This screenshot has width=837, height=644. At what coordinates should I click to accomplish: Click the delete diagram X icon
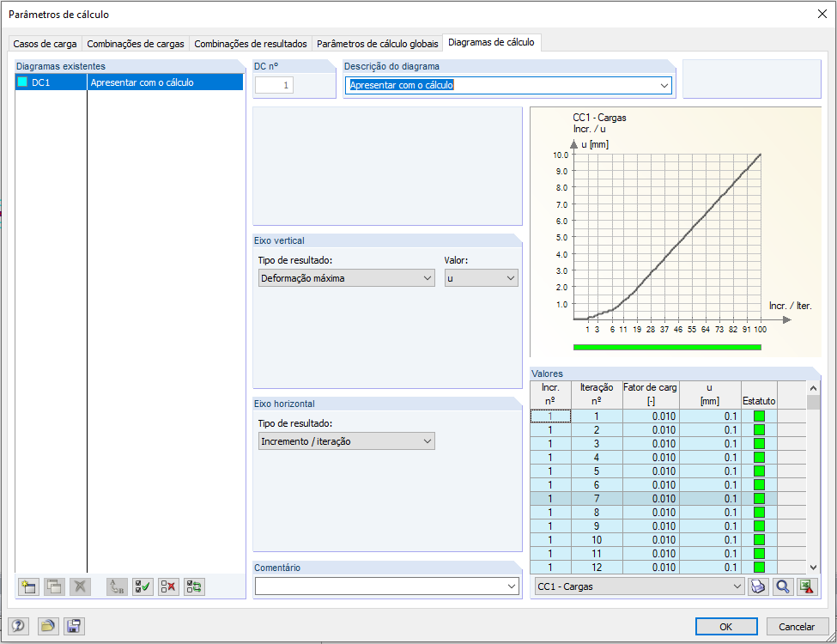coord(80,586)
